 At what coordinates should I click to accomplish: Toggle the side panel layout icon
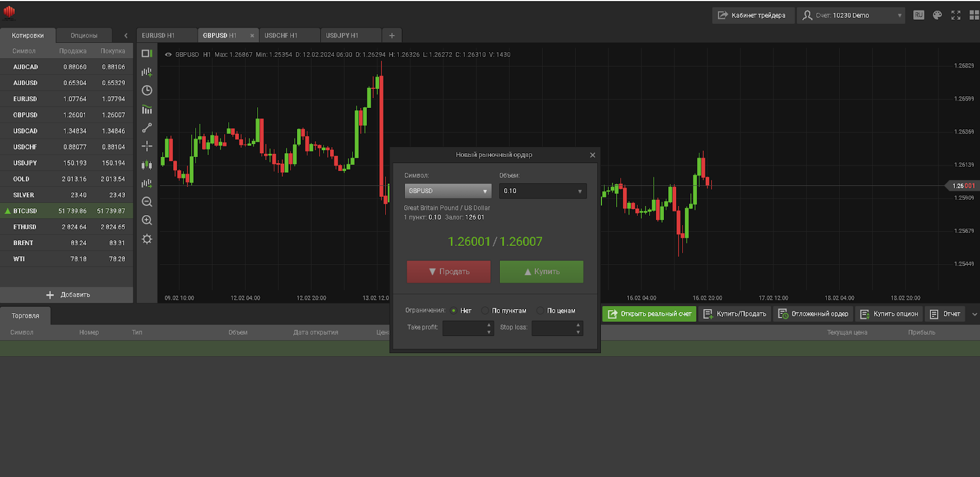pos(147,53)
